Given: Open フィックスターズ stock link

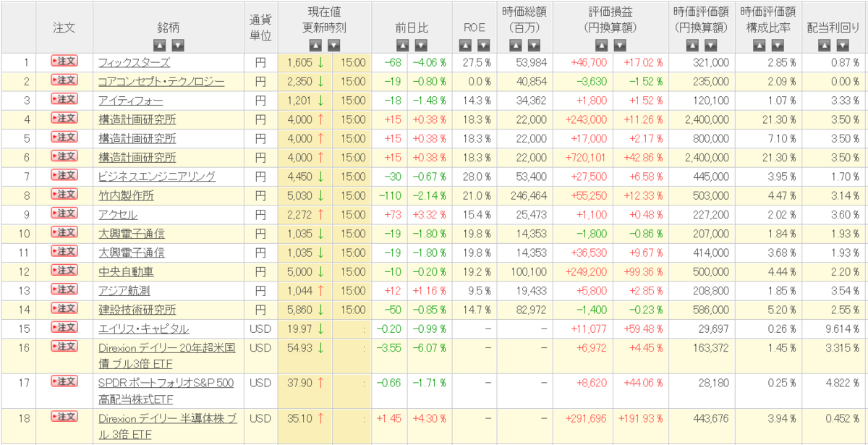Looking at the screenshot, I should 134,63.
